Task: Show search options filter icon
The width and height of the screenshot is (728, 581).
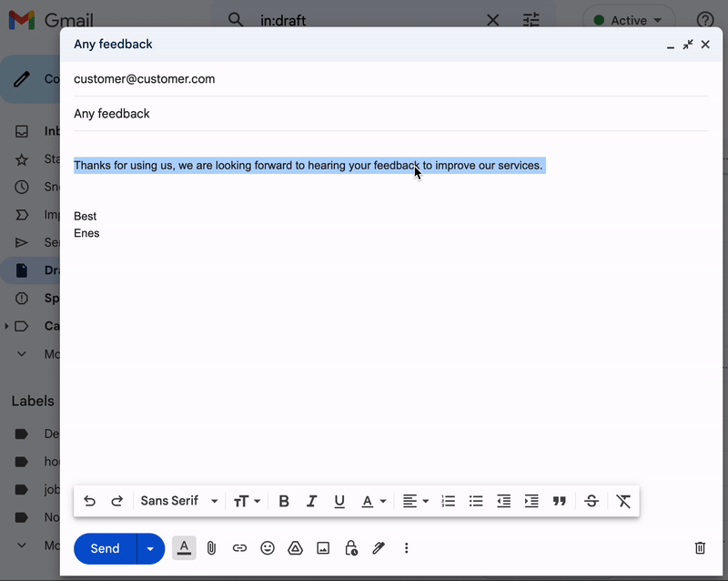Action: point(531,20)
